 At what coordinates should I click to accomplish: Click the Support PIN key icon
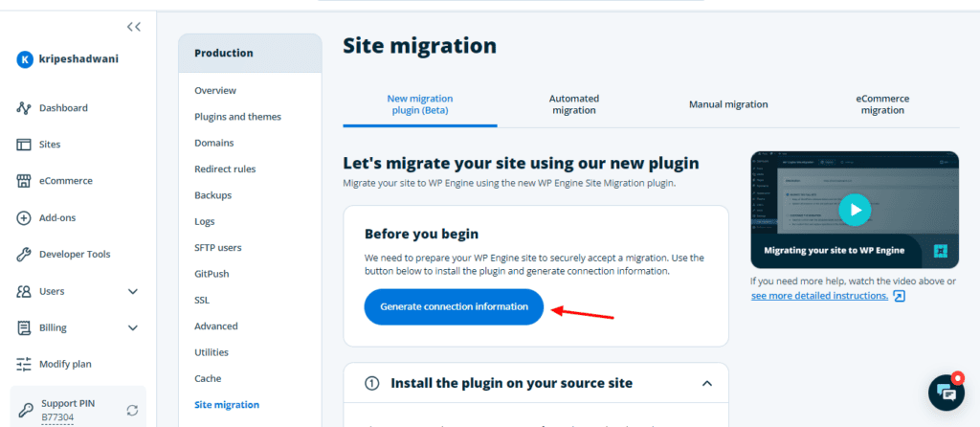pyautogui.click(x=26, y=410)
